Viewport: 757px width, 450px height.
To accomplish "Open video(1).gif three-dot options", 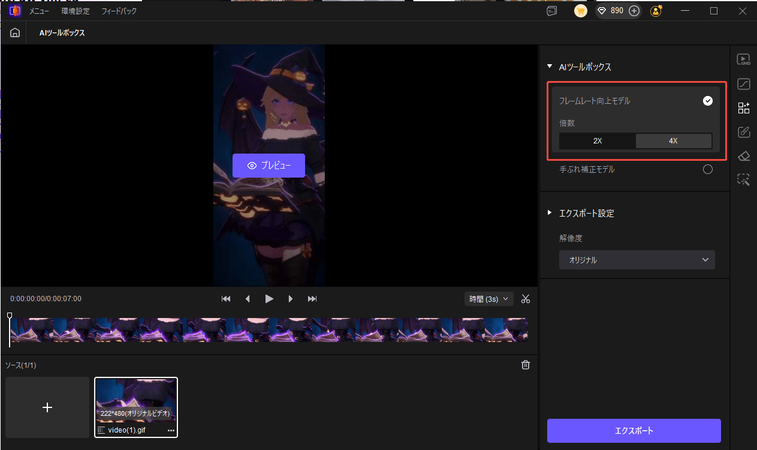I will click(171, 430).
